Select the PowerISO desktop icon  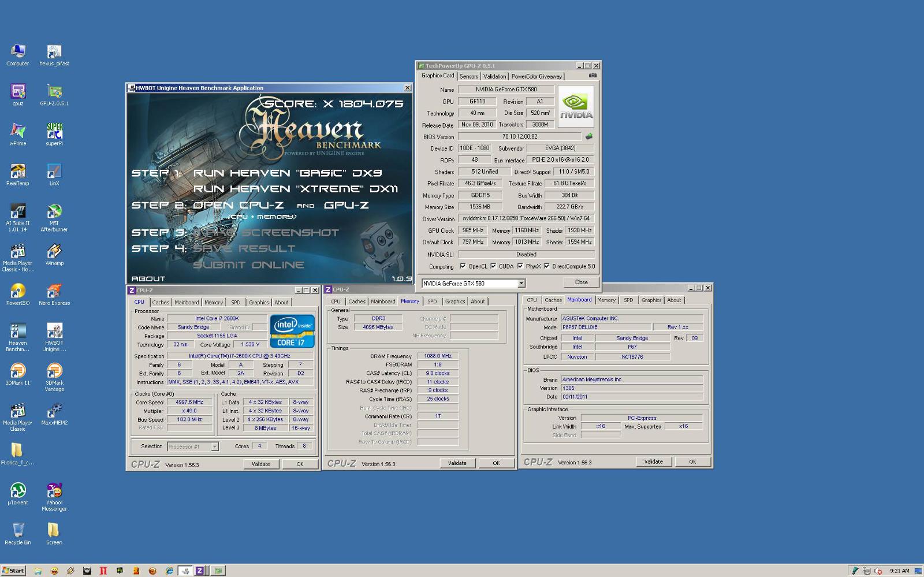pyautogui.click(x=17, y=295)
